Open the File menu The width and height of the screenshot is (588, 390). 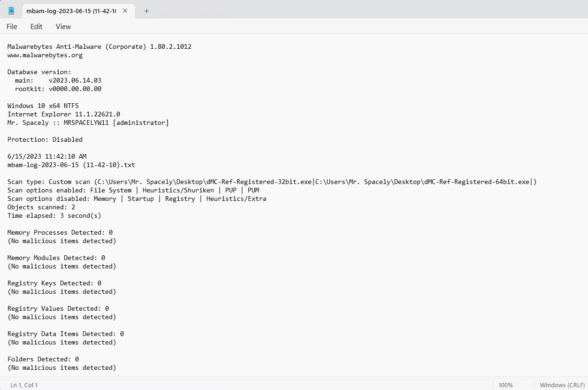click(12, 27)
